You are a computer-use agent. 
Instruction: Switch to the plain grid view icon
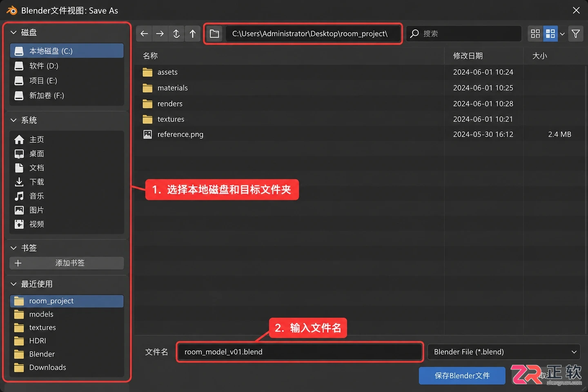(535, 33)
